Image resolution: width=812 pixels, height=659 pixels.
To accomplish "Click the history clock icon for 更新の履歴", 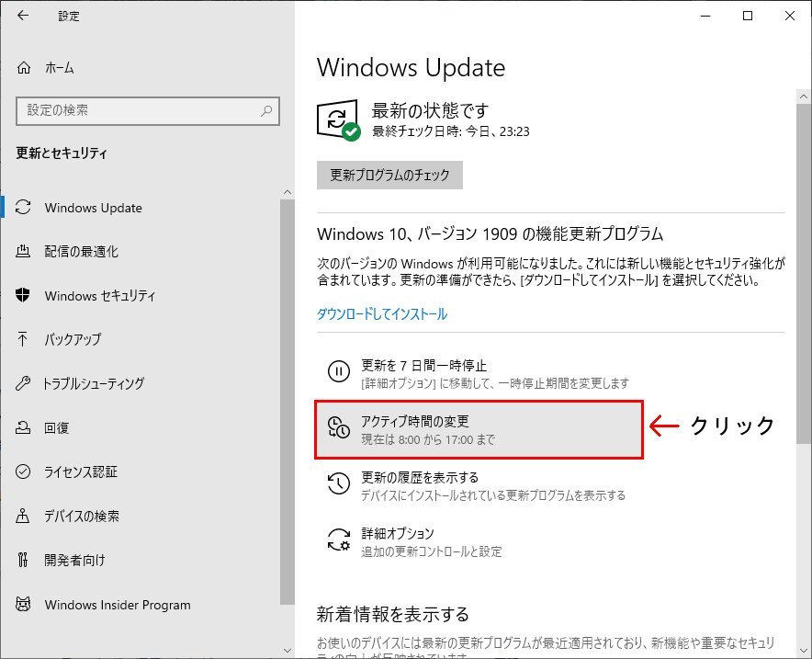I will (x=339, y=483).
